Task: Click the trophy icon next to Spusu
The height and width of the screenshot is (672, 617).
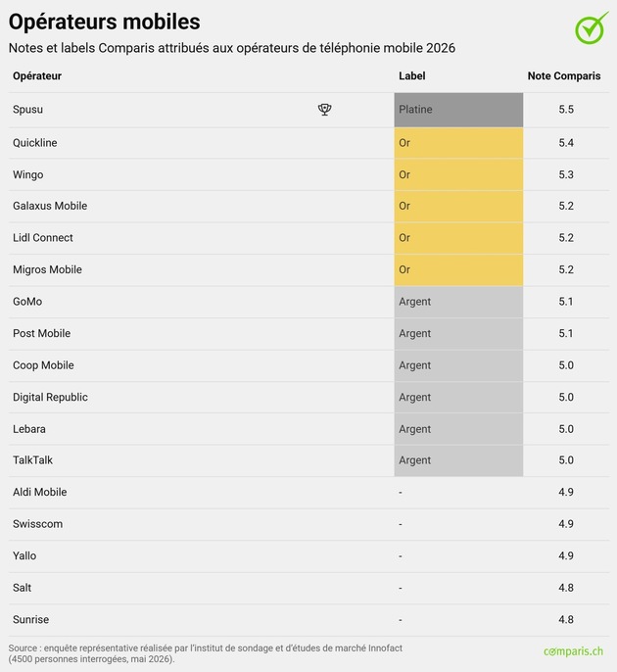Action: 324,110
